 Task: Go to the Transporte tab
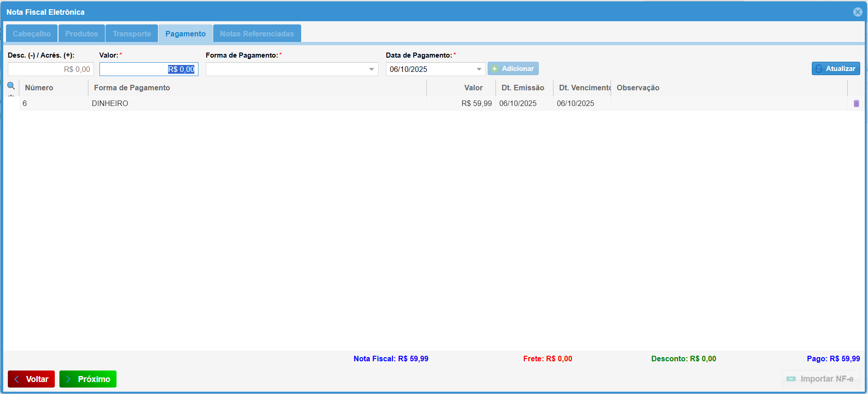point(132,34)
